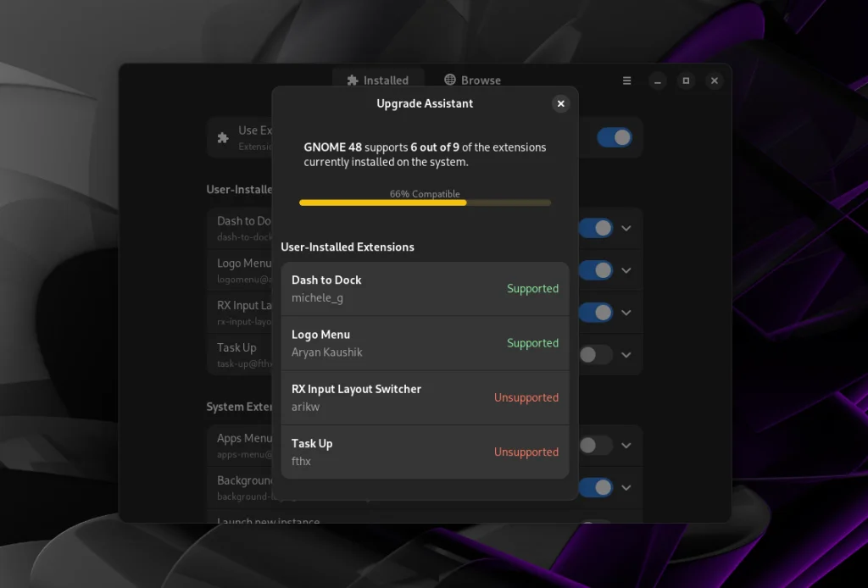Click the globe icon on Browse tab
Image resolution: width=868 pixels, height=588 pixels.
click(450, 80)
